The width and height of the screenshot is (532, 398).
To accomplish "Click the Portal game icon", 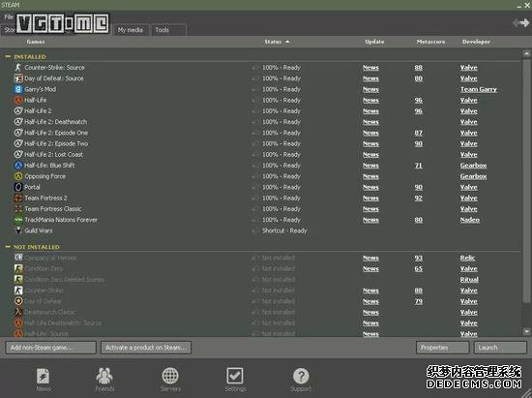I will [18, 187].
